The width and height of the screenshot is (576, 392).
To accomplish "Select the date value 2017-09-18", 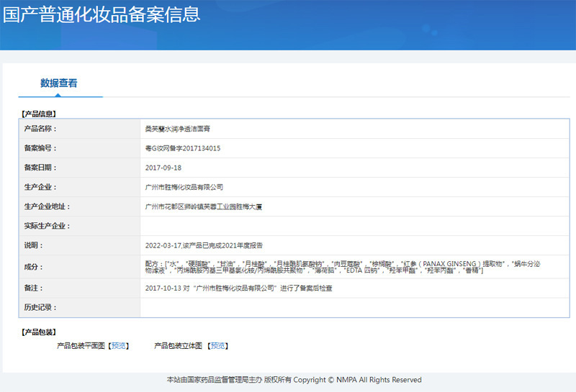I will click(163, 168).
